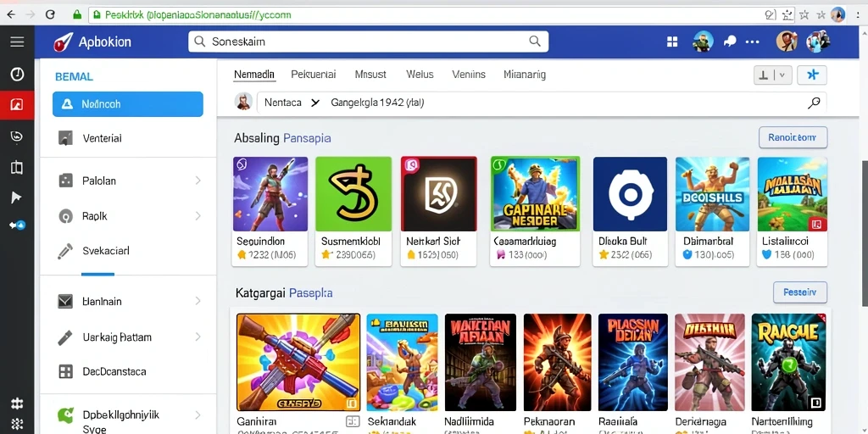The height and width of the screenshot is (434, 868).
Task: Open the Deoishlls game thumbnail
Action: [x=712, y=194]
